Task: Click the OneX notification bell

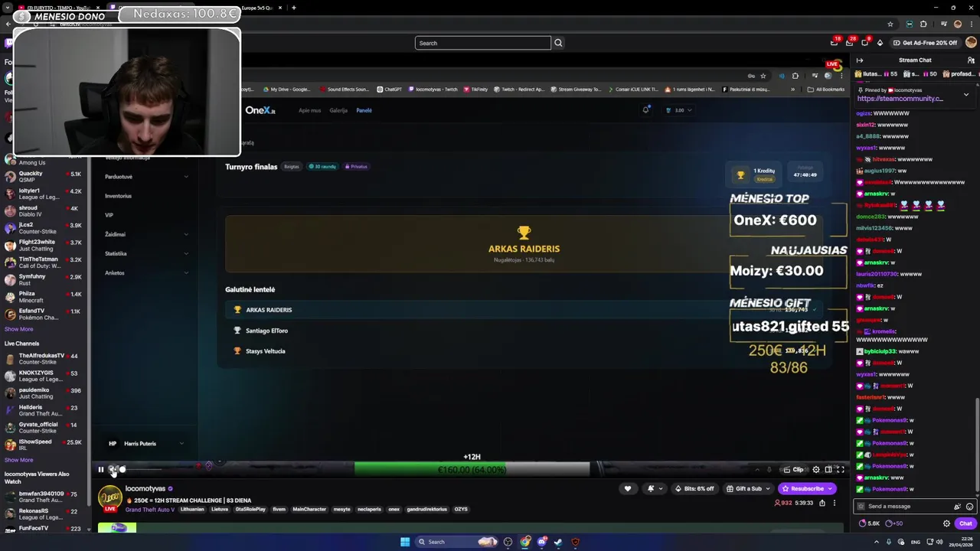Action: 645,110
